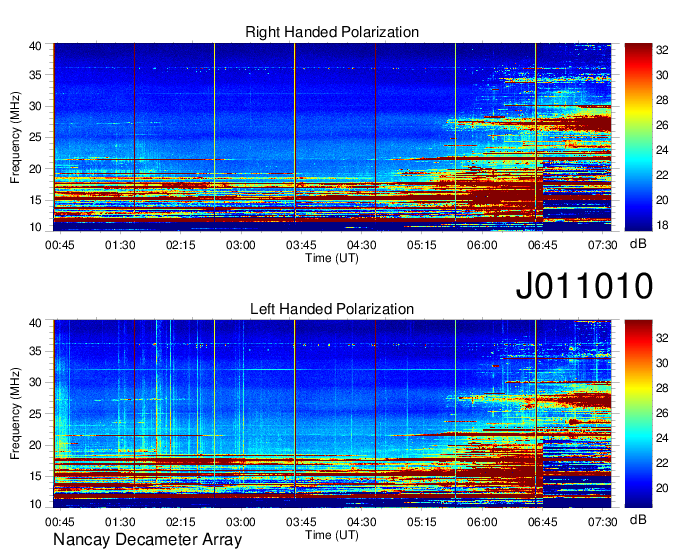Image resolution: width=680 pixels, height=552 pixels.
Task: Click "Time (UT)" label under the Left Handed plot
Action: tap(332, 535)
